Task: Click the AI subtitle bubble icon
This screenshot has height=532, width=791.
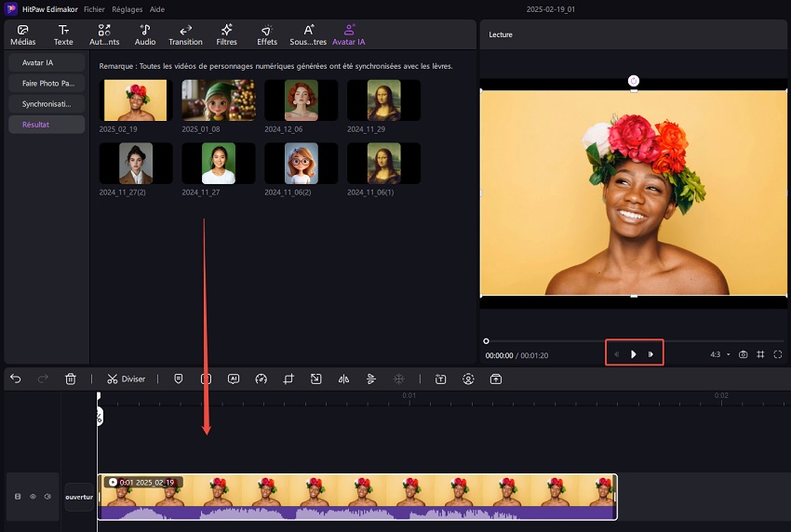Action: (x=233, y=379)
